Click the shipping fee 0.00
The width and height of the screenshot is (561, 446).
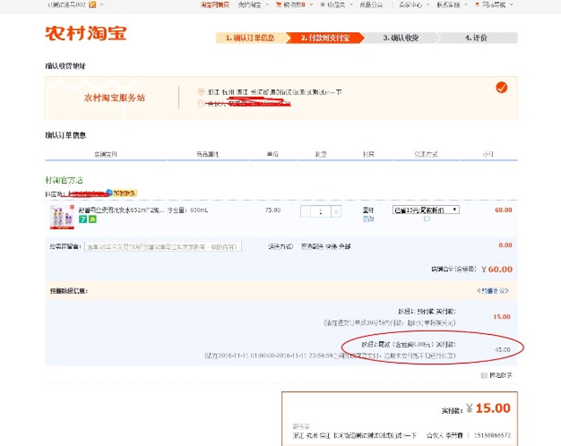[x=505, y=245]
